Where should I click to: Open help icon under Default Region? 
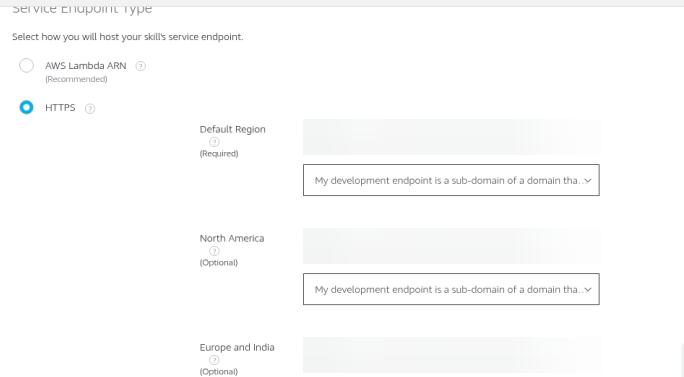214,142
